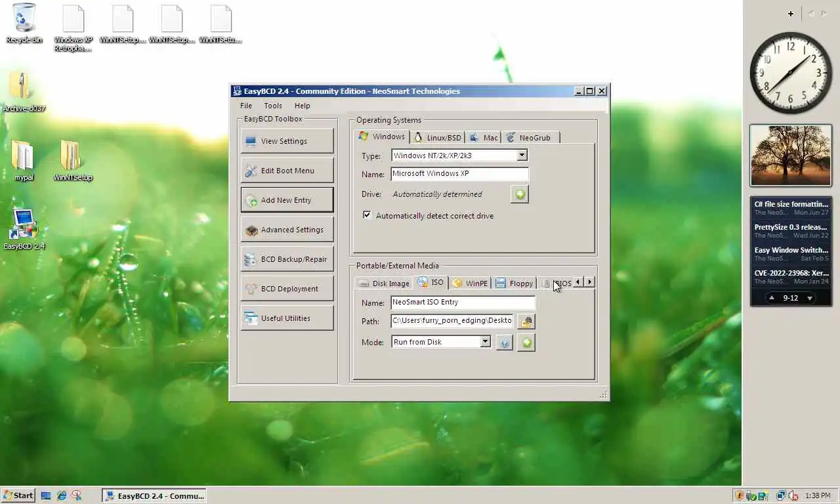Select the Archive-d037 zip folder
Screen dimensions: 840x504
click(x=24, y=93)
